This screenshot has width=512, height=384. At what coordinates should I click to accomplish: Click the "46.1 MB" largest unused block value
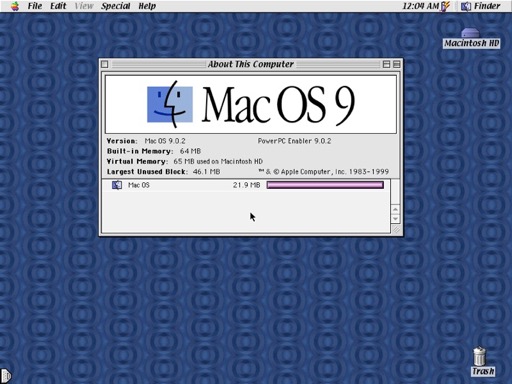point(206,172)
